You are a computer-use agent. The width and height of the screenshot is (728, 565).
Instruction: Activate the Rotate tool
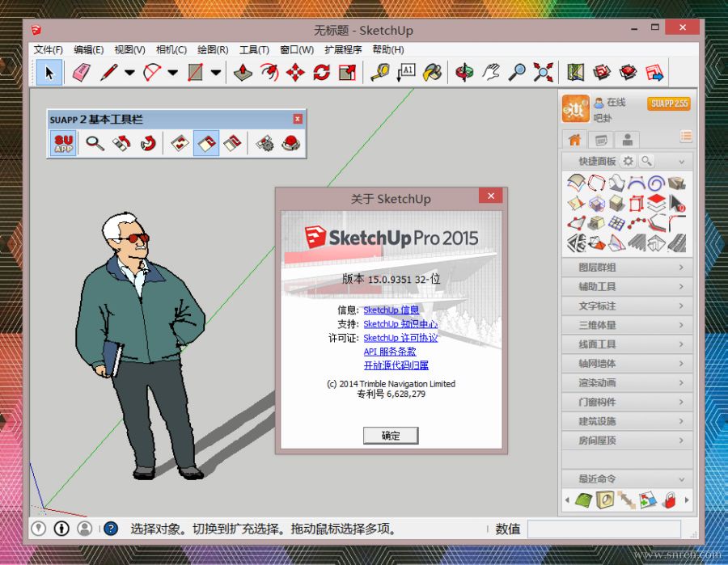[x=321, y=73]
